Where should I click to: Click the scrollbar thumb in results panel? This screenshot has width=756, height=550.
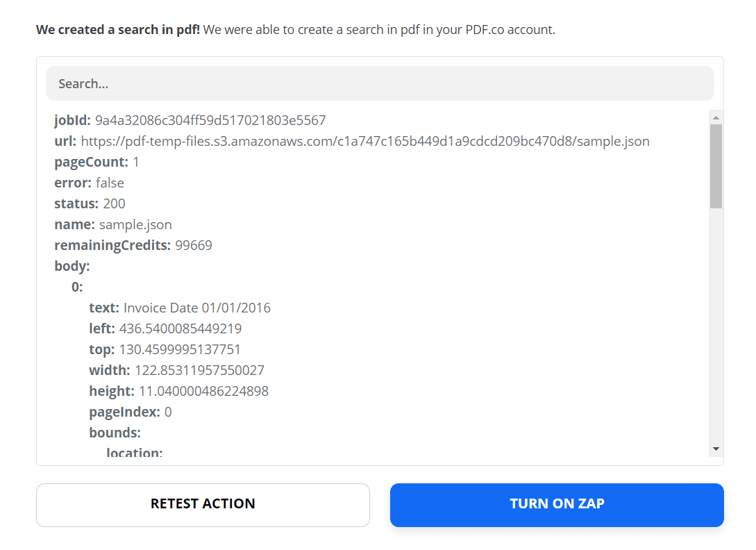(715, 160)
